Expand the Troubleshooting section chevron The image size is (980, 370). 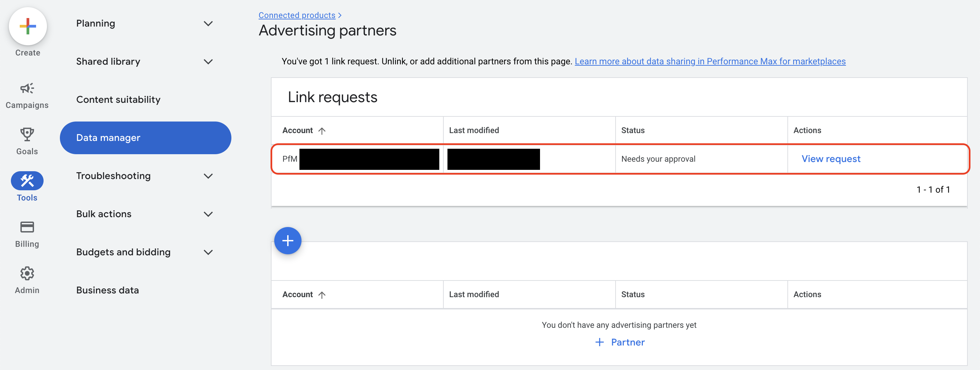pos(208,176)
